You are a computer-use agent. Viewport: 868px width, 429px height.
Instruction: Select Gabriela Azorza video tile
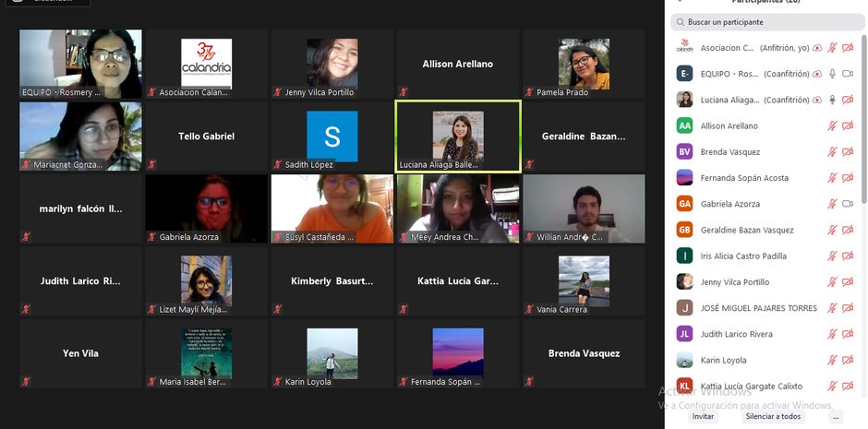point(207,209)
